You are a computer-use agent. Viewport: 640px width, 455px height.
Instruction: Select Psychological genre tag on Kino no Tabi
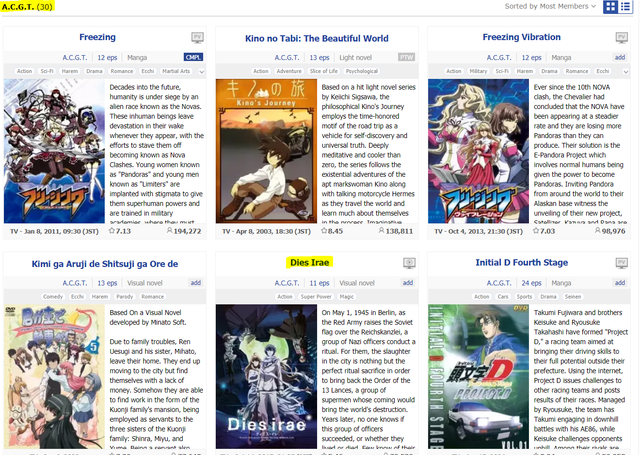coord(361,72)
